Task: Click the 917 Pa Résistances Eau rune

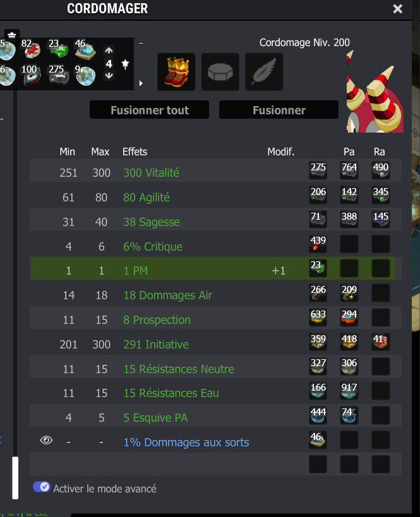Action: pos(349,391)
